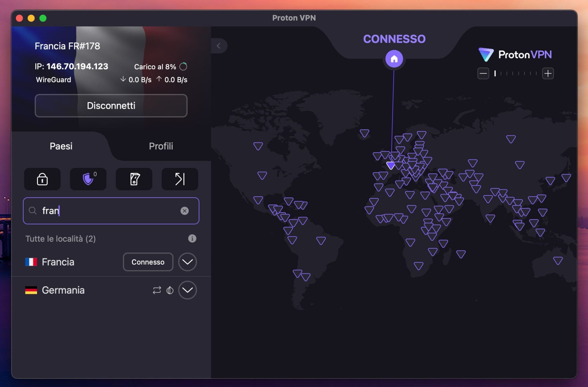588x387 pixels.
Task: Click the France flag next to Francia
Action: tap(31, 262)
